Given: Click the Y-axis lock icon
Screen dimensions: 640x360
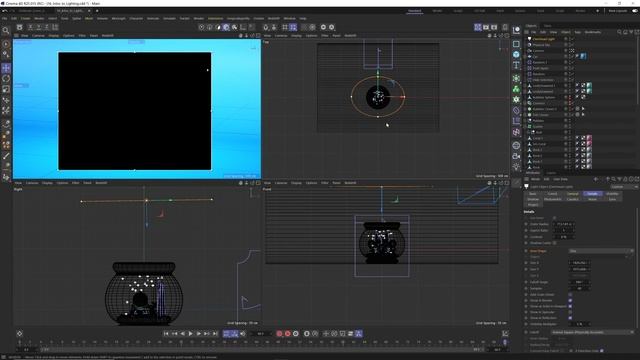Looking at the screenshot, I should pos(39,27).
